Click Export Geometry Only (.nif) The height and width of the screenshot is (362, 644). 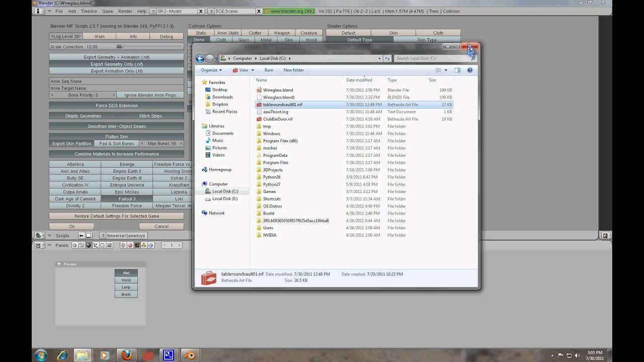coord(116,64)
